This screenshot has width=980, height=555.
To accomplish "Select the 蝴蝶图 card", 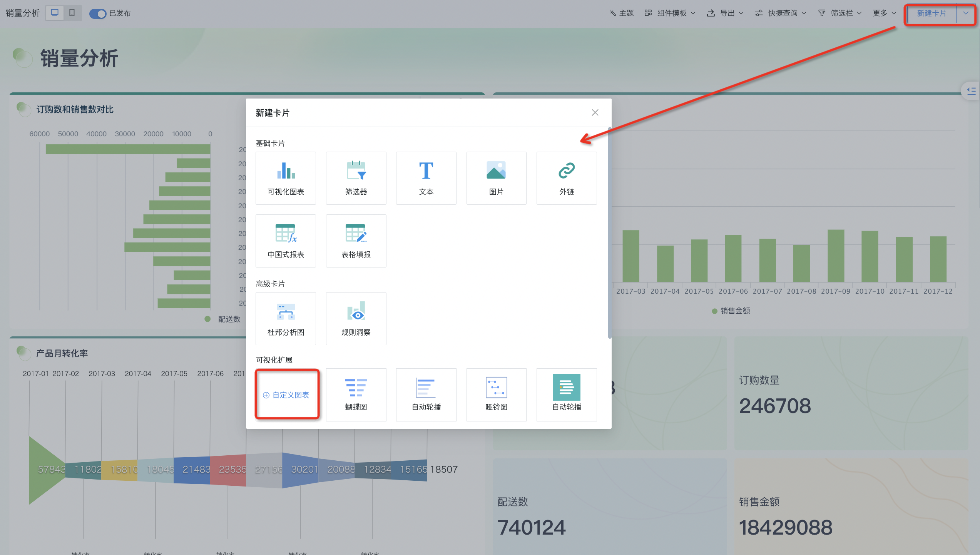I will pyautogui.click(x=356, y=395).
